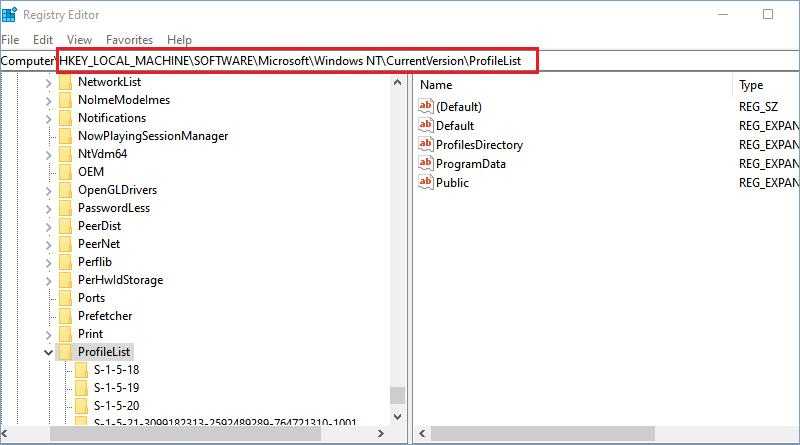Click the Public value string icon

point(426,182)
